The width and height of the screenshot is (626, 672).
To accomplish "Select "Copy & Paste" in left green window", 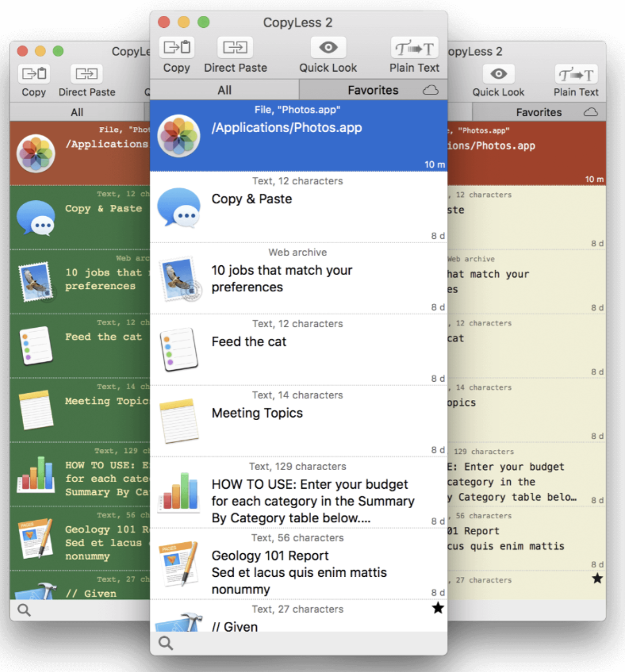I will 80,217.
